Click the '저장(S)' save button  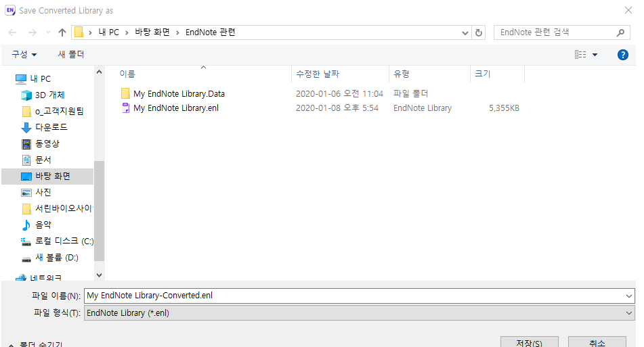529,342
